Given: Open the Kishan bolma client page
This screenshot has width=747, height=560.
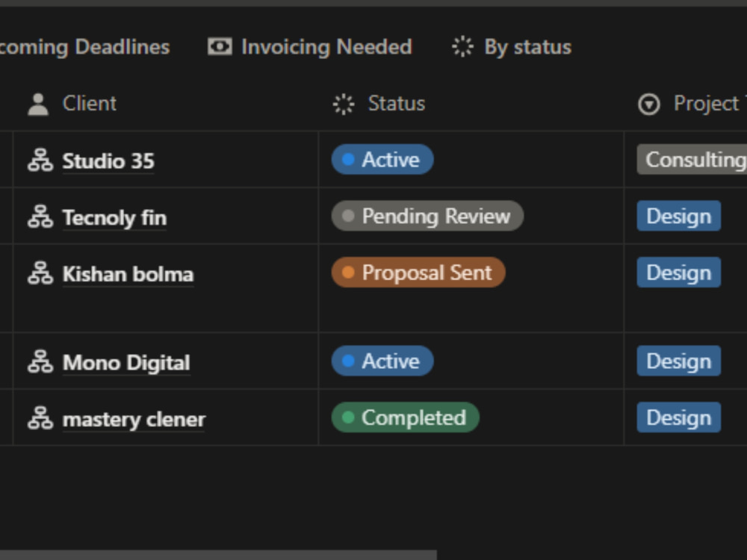Looking at the screenshot, I should [x=128, y=274].
